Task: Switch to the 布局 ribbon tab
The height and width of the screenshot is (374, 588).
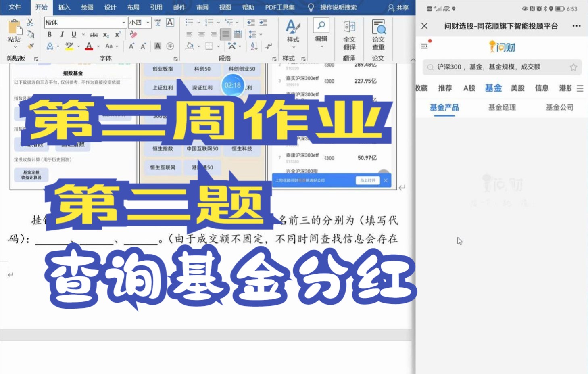Action: pos(133,7)
